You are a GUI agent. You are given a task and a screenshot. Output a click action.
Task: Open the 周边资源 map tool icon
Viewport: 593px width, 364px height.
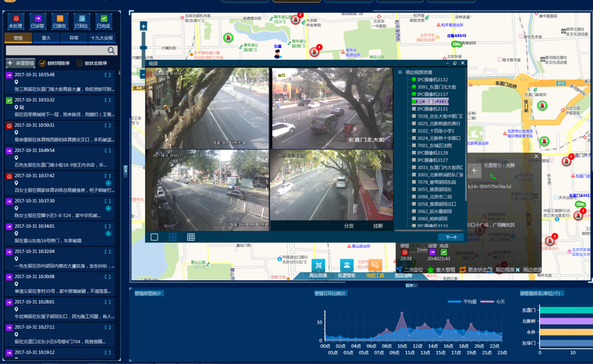(318, 265)
